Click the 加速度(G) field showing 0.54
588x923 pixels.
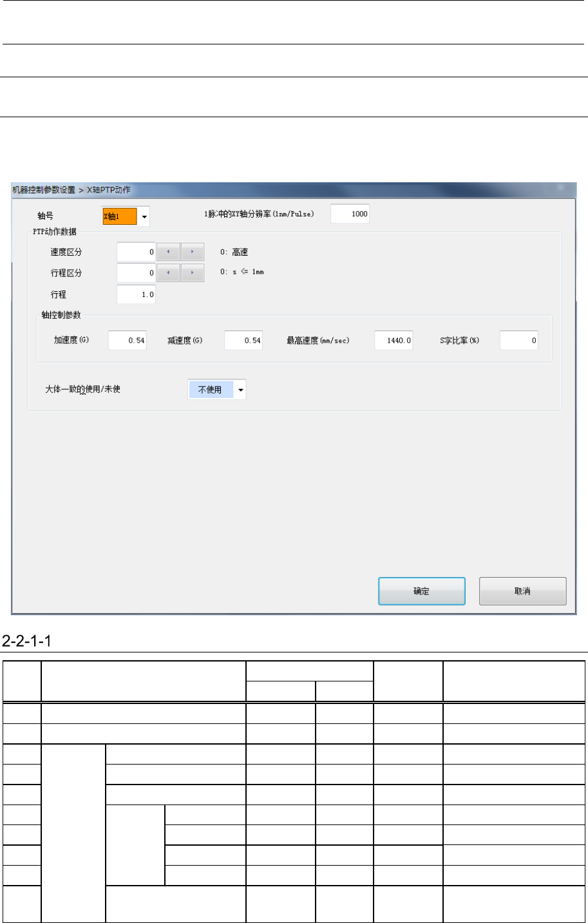click(128, 340)
